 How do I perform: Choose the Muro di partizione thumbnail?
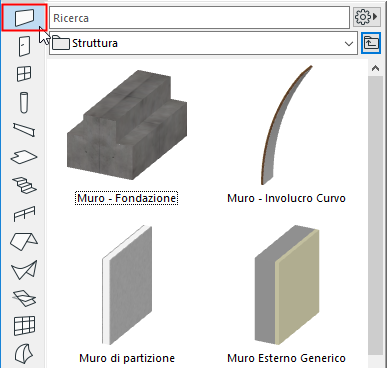tap(127, 285)
